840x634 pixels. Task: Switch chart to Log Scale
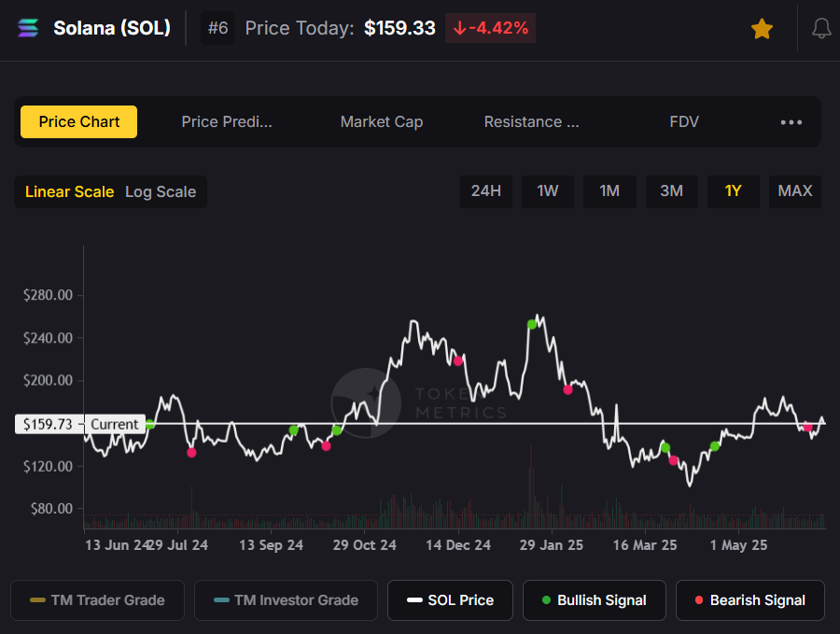[161, 191]
